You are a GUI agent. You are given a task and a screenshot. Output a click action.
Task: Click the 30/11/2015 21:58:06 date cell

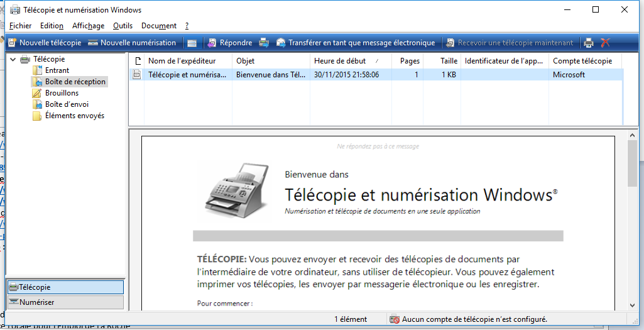347,75
